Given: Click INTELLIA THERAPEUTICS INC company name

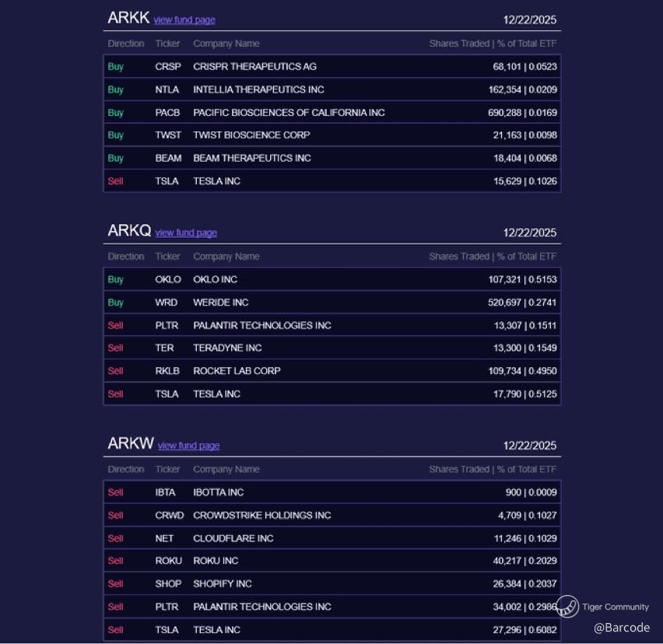Looking at the screenshot, I should pyautogui.click(x=258, y=89).
